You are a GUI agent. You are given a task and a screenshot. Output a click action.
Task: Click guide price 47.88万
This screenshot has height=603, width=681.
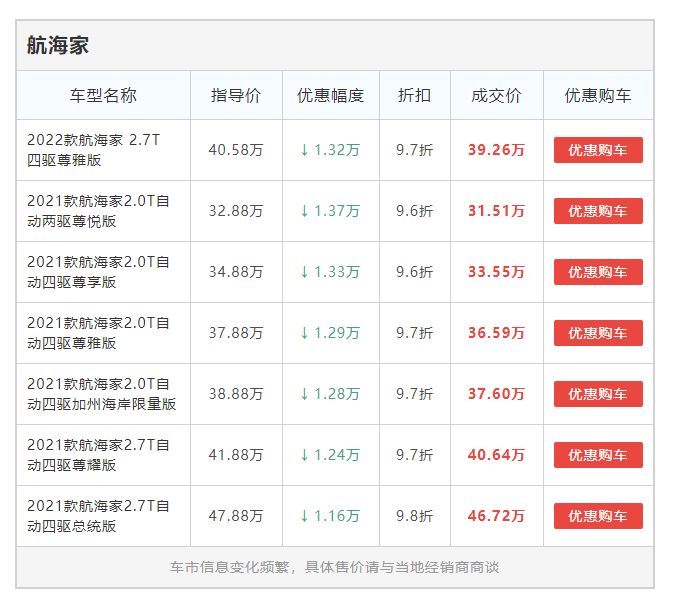(x=236, y=516)
